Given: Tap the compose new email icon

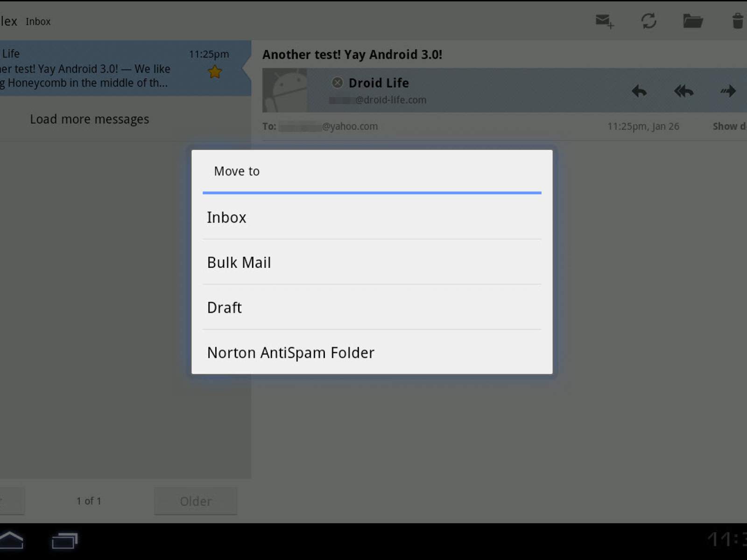Looking at the screenshot, I should (604, 21).
